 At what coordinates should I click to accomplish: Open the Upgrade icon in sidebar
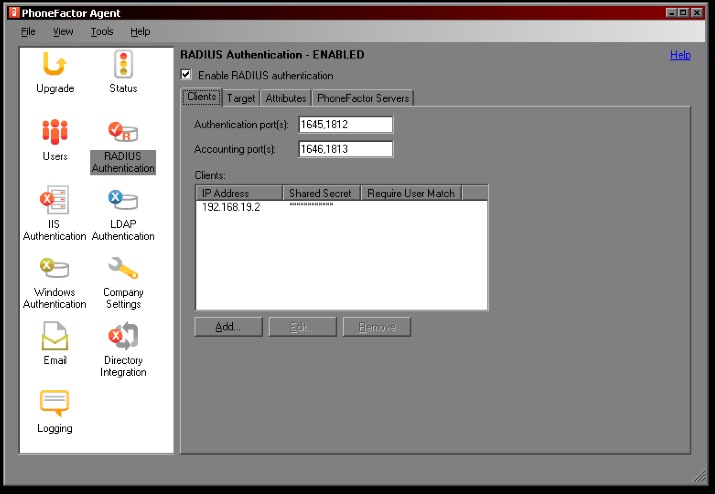point(55,66)
